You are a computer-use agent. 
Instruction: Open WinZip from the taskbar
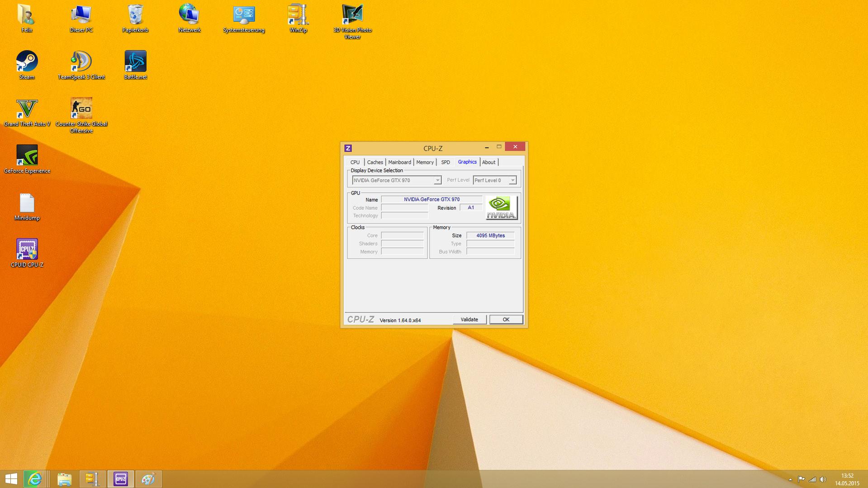[92, 479]
